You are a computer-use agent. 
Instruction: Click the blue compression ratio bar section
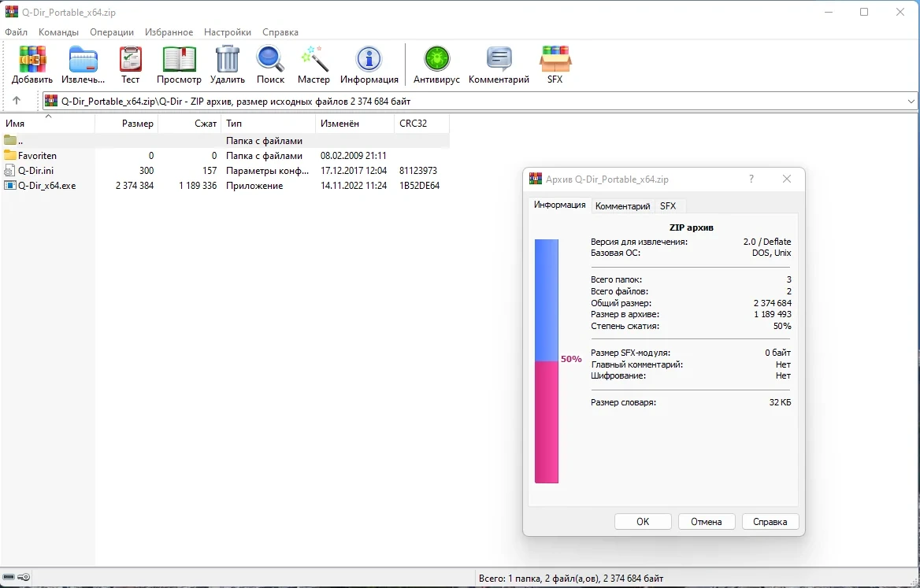click(547, 300)
